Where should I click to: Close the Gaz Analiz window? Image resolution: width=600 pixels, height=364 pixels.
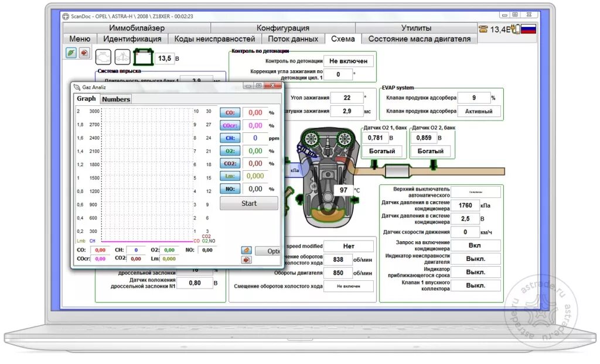tap(273, 85)
